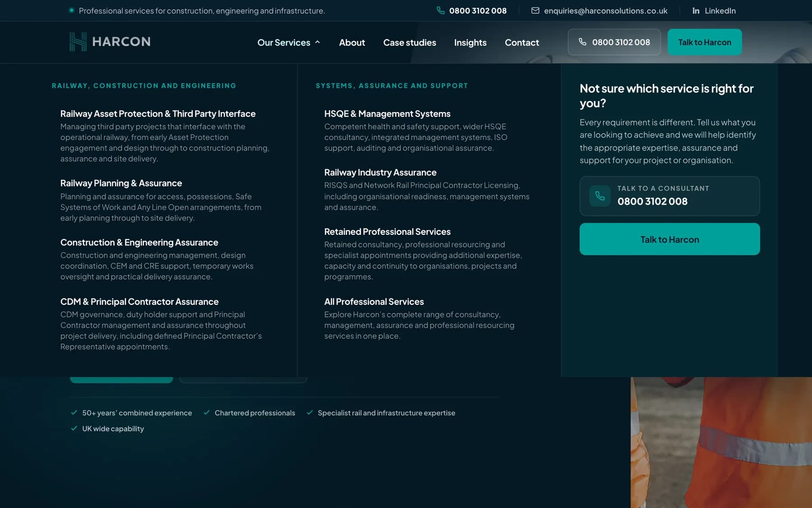The image size is (812, 508).
Task: Click checkmark beside Chartered professionals
Action: 207,412
